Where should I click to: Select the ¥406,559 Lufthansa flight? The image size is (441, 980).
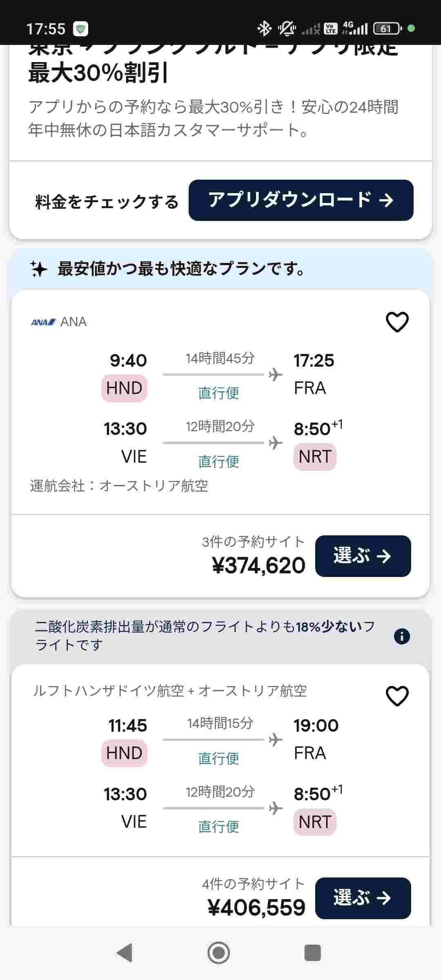(x=363, y=898)
